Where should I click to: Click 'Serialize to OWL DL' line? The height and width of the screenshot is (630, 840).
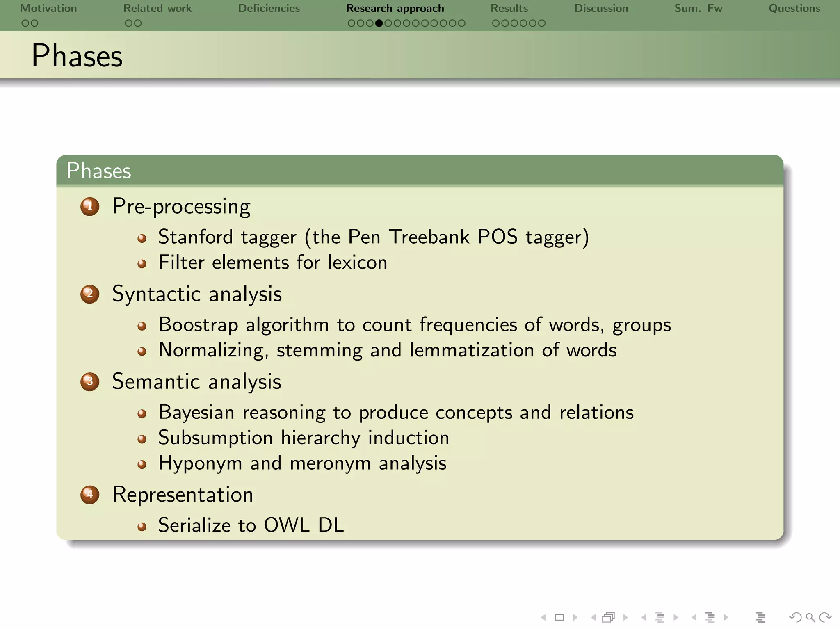coord(251,525)
